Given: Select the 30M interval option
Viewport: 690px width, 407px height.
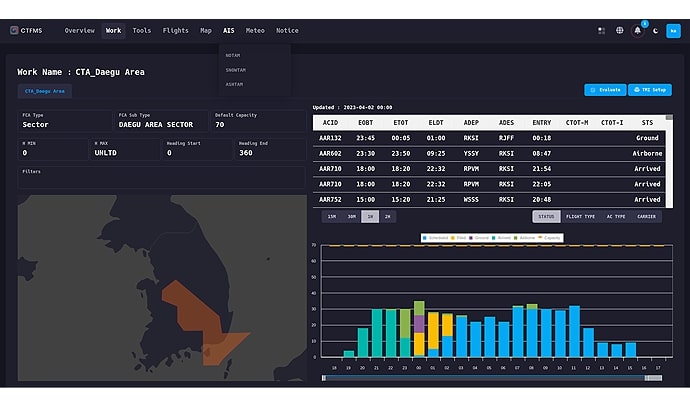Looking at the screenshot, I should [350, 216].
